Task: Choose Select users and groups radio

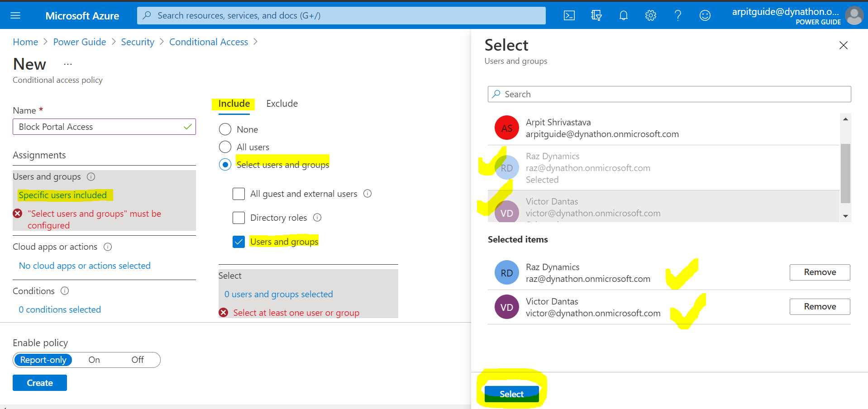Action: coord(225,164)
